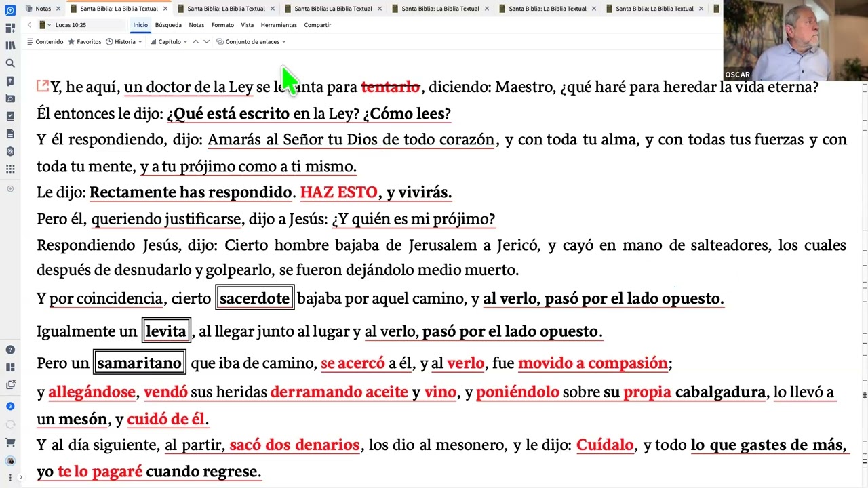Click the boxed word "sacerdote"
The height and width of the screenshot is (488, 868).
[254, 298]
